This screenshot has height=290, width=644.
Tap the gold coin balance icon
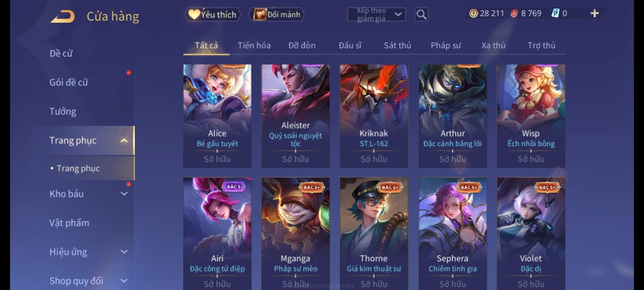(473, 13)
